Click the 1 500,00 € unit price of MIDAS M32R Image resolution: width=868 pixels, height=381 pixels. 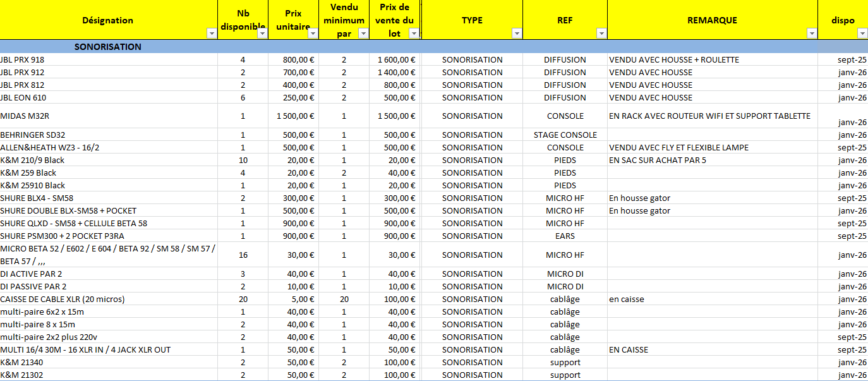pyautogui.click(x=293, y=116)
